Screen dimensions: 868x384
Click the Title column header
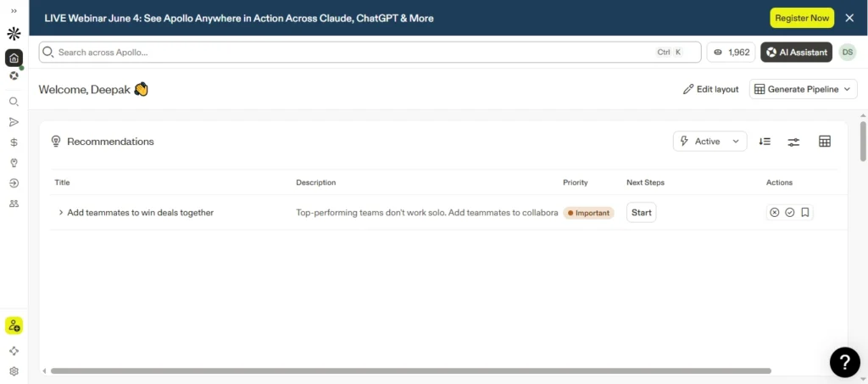click(x=62, y=182)
